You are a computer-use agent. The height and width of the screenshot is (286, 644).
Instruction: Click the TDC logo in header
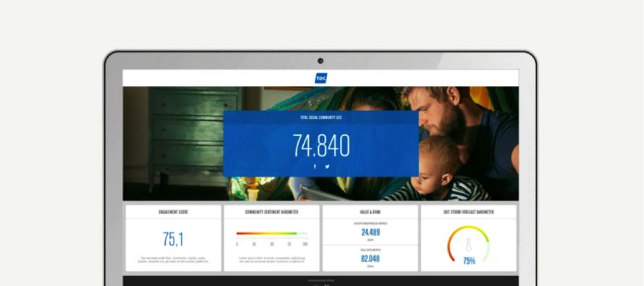[321, 78]
